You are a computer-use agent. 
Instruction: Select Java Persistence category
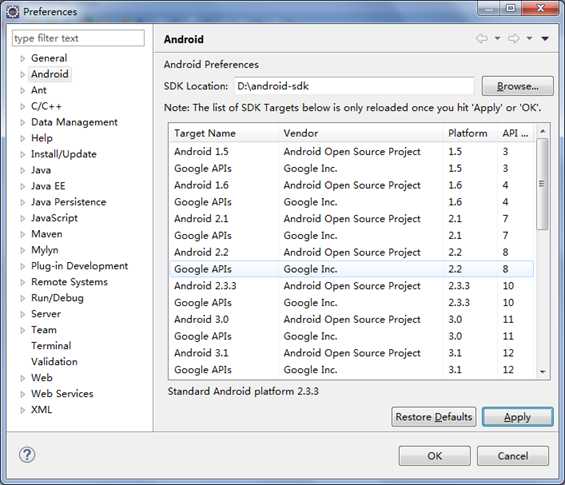click(68, 202)
